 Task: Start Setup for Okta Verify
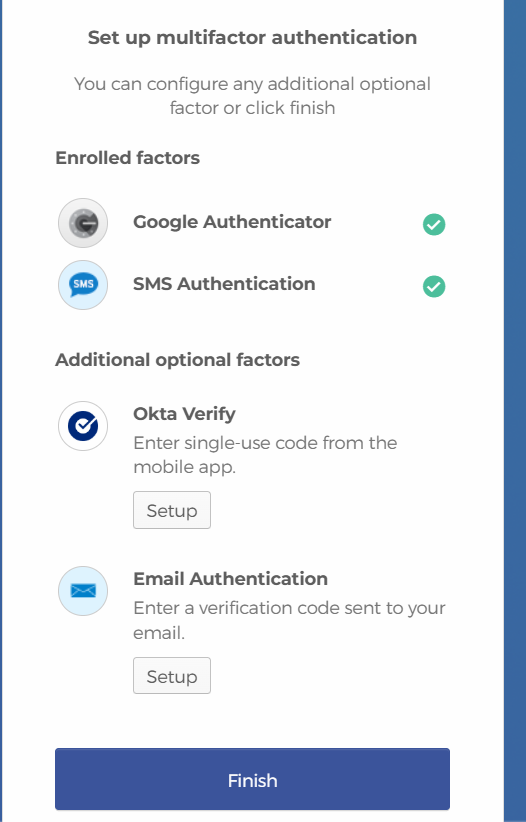pos(172,510)
